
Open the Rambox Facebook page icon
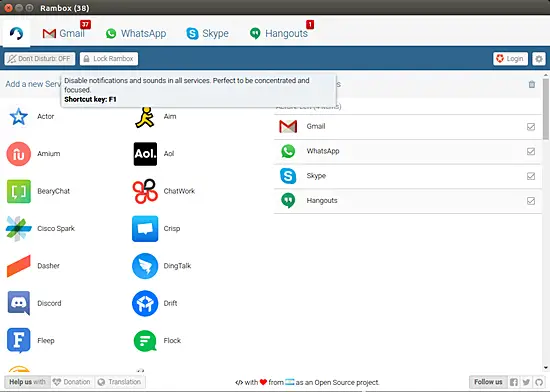[514, 382]
